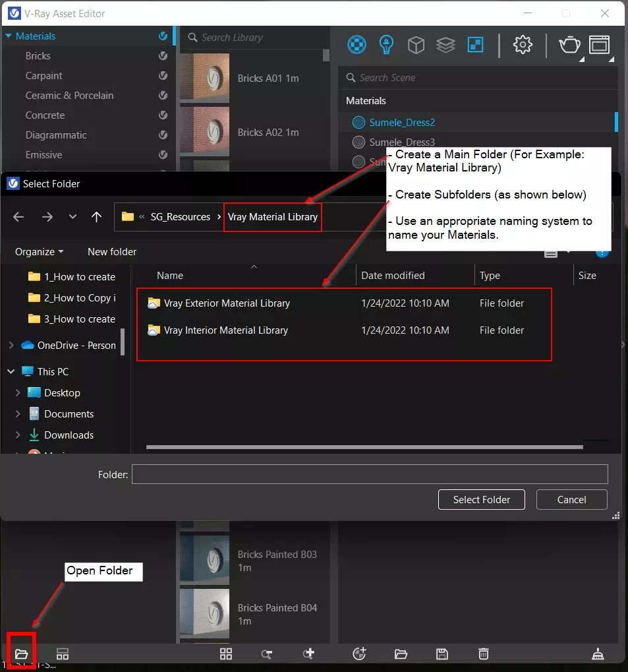Click the Cancel button

pyautogui.click(x=571, y=500)
